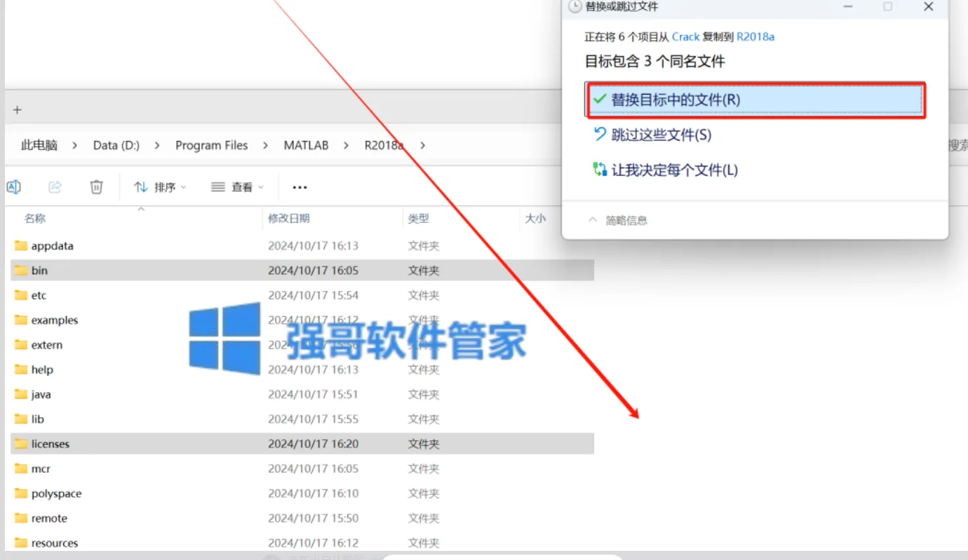Open the 排序 sort dropdown
This screenshot has height=560, width=968.
coord(161,187)
